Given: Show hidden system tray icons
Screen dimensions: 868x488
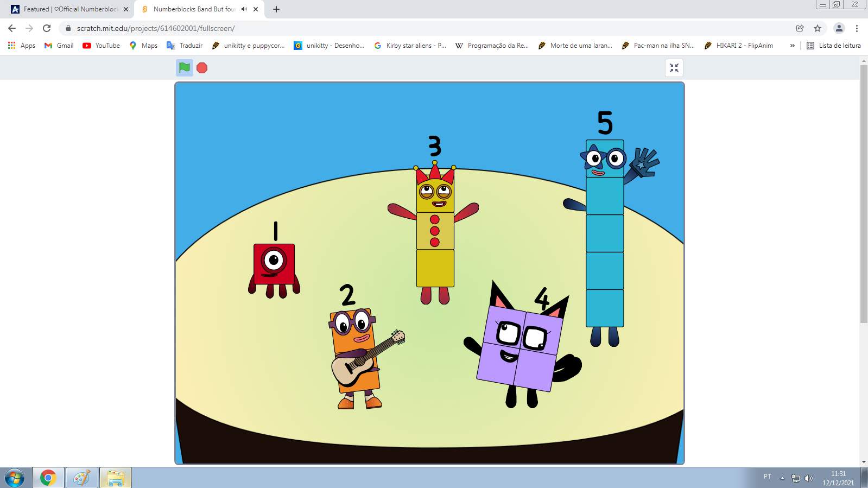Looking at the screenshot, I should pyautogui.click(x=782, y=478).
